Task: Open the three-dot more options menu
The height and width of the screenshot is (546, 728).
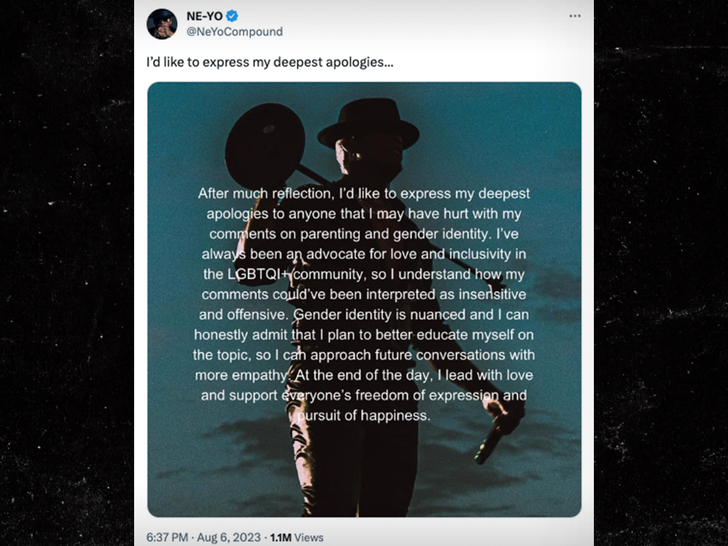Action: point(575,16)
